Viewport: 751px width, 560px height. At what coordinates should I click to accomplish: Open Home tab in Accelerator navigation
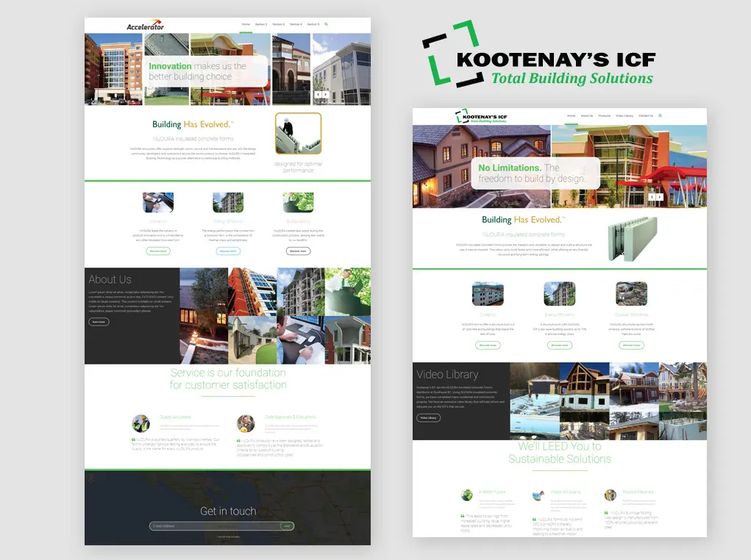pyautogui.click(x=246, y=24)
